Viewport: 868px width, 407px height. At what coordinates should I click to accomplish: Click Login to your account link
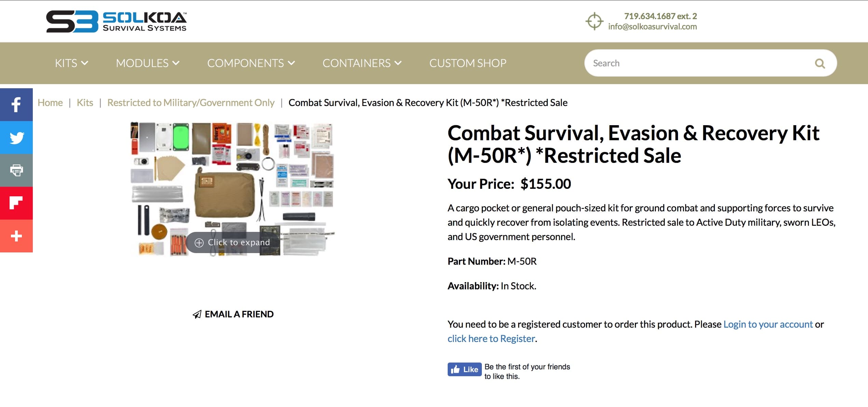[768, 324]
